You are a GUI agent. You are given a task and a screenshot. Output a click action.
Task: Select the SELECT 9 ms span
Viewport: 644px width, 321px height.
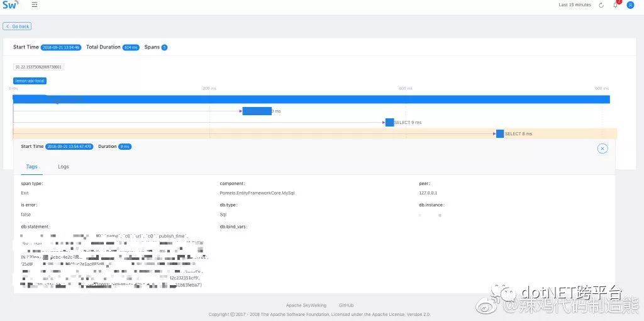pos(390,123)
